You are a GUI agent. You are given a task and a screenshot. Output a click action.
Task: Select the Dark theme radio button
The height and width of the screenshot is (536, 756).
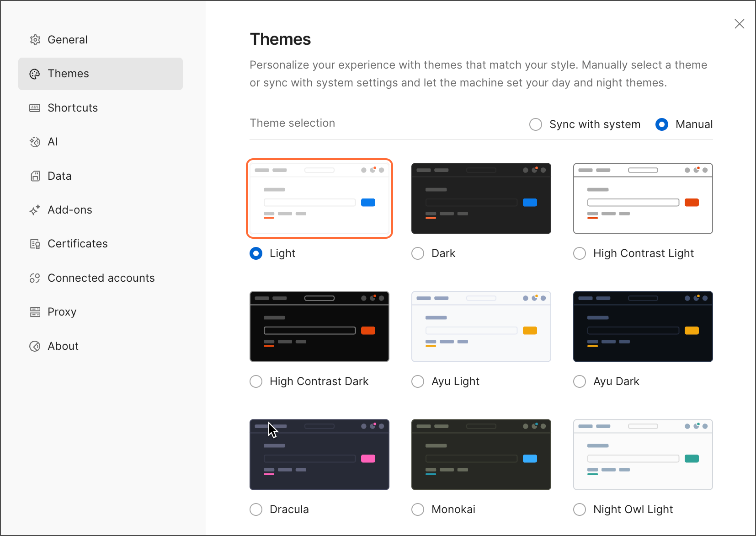tap(417, 253)
